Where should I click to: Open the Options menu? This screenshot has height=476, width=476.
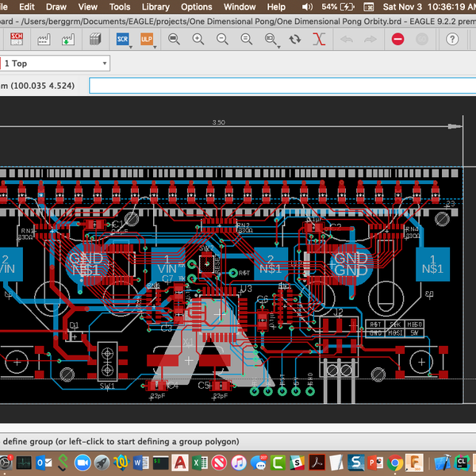pyautogui.click(x=197, y=6)
